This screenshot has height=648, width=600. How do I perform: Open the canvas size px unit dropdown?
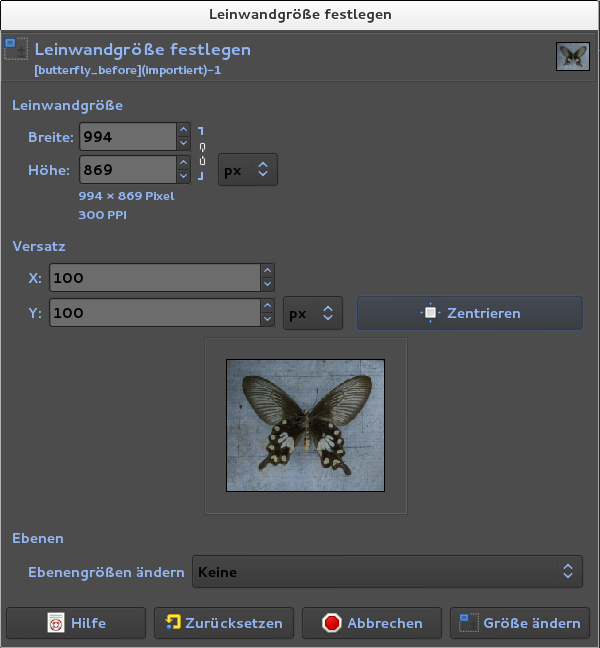click(248, 170)
